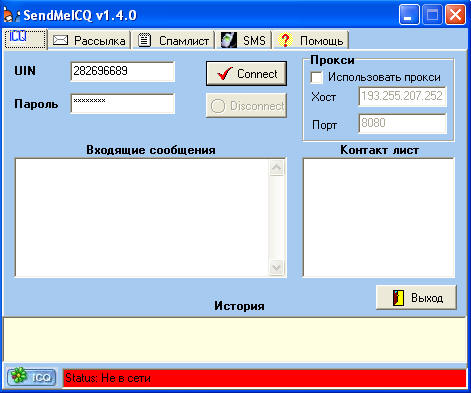This screenshot has width=471, height=393.
Task: Click the exit door icon on Выход
Action: [398, 298]
